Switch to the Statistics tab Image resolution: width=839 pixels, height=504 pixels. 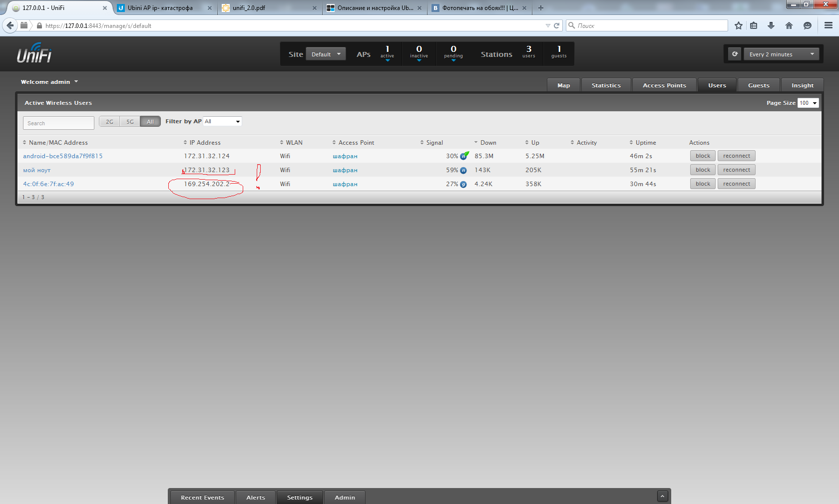tap(606, 85)
